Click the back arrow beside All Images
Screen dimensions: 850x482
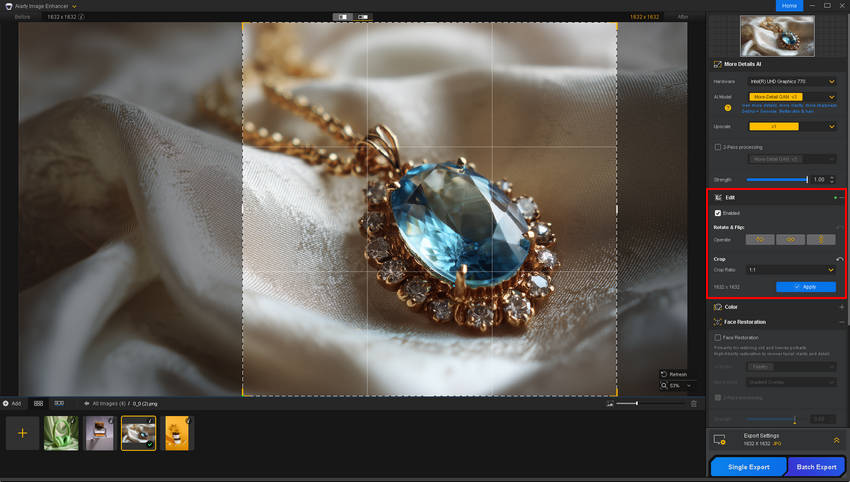[x=86, y=403]
